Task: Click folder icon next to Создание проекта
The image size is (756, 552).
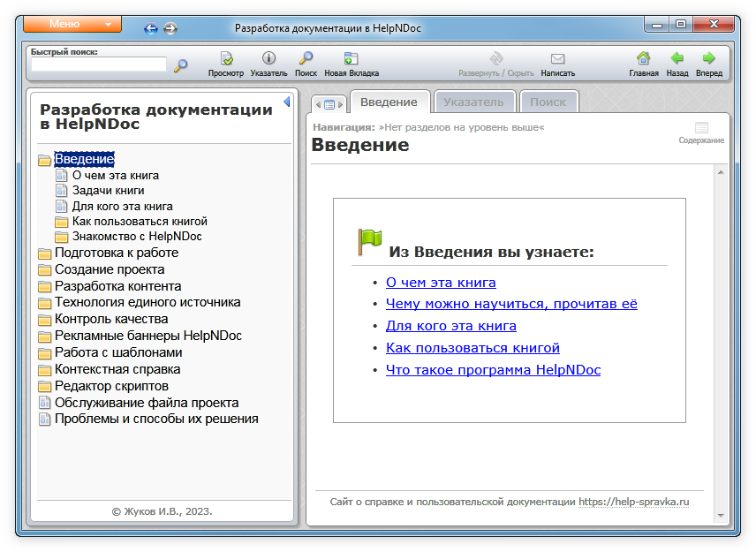Action: 44,270
